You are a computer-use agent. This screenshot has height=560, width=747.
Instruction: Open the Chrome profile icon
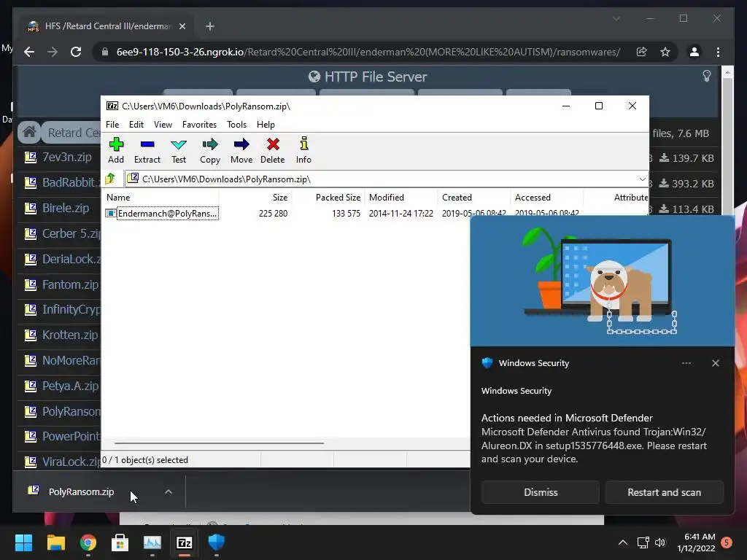click(694, 52)
